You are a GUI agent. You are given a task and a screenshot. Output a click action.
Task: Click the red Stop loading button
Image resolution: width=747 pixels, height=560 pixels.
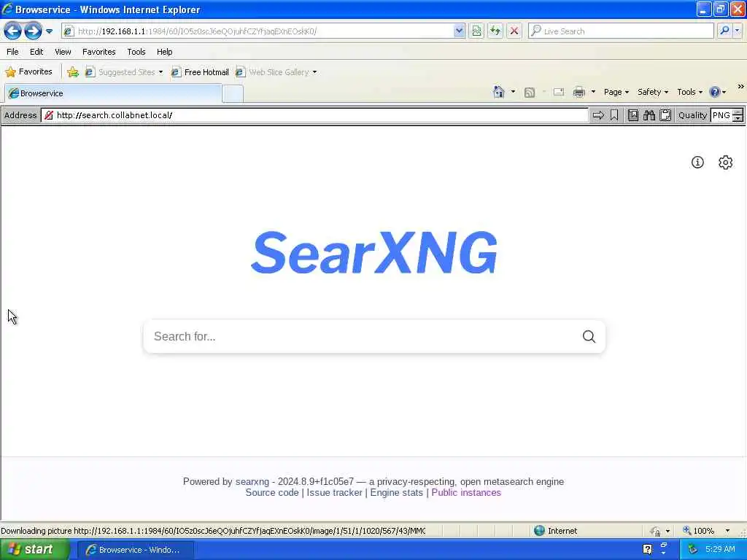pos(514,31)
